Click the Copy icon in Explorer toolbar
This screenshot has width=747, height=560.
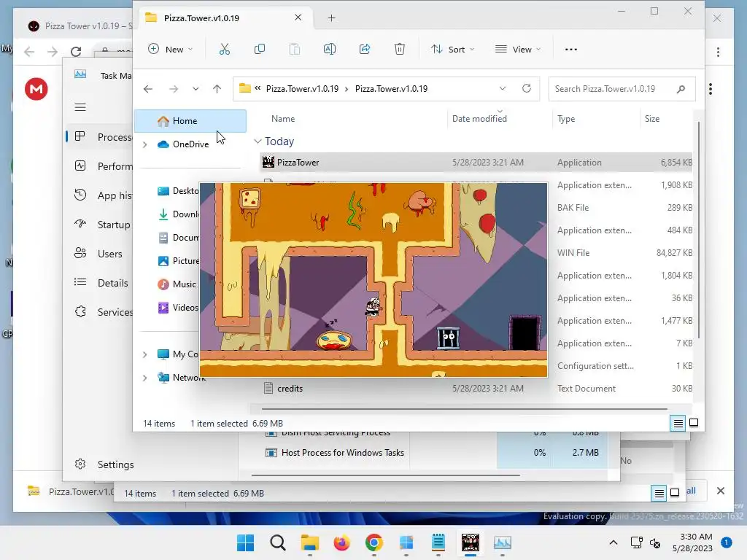pos(260,49)
